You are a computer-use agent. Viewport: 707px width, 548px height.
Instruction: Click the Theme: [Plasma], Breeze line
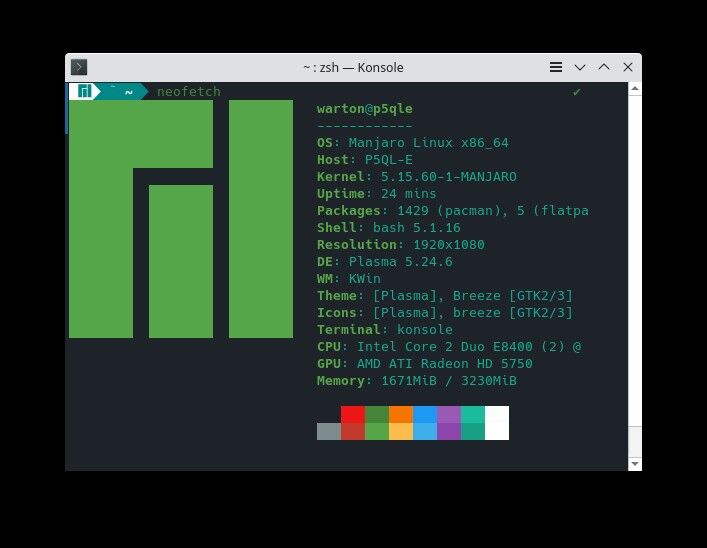click(x=445, y=296)
